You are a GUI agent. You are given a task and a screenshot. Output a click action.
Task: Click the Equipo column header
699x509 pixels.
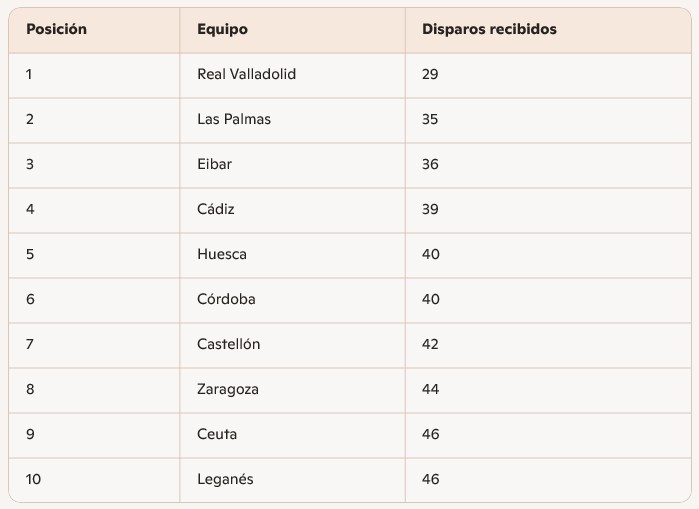(222, 30)
